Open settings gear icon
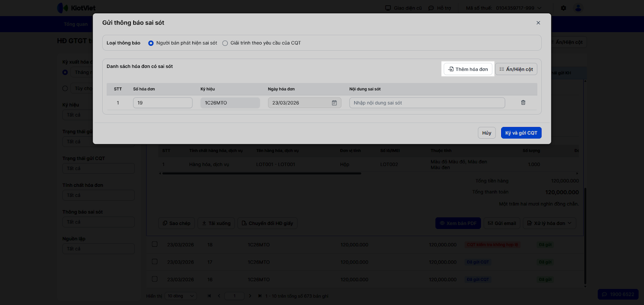This screenshot has height=305, width=644. click(563, 8)
